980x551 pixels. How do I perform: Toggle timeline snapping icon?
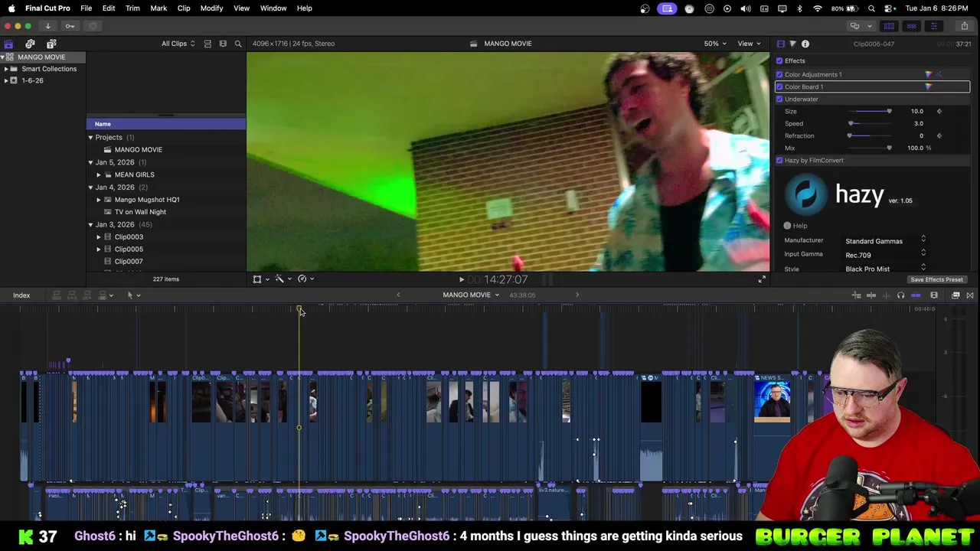916,295
